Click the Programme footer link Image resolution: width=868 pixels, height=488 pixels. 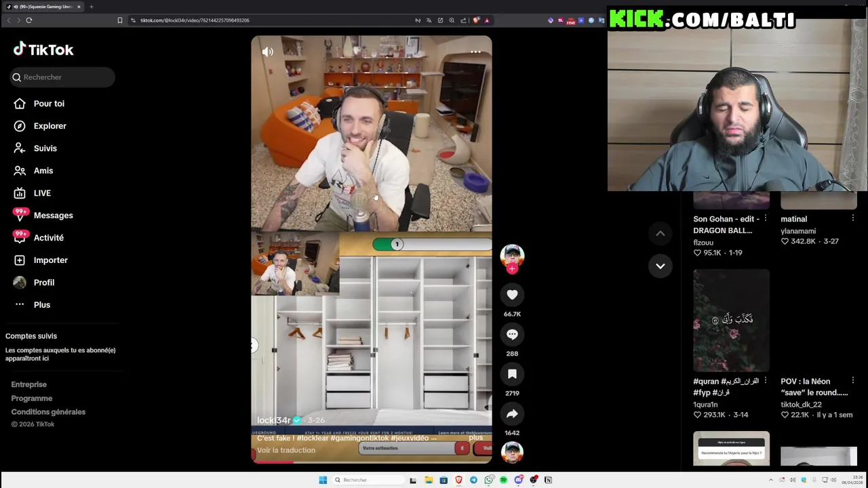pyautogui.click(x=32, y=399)
